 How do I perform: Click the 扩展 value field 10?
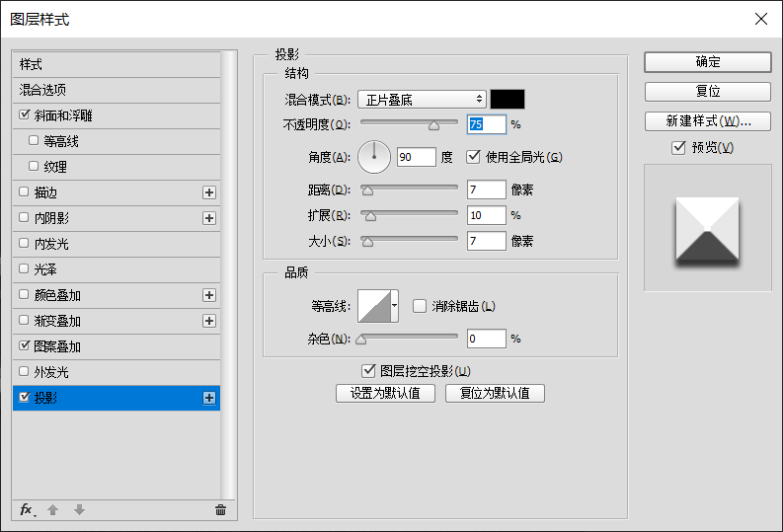[x=487, y=215]
